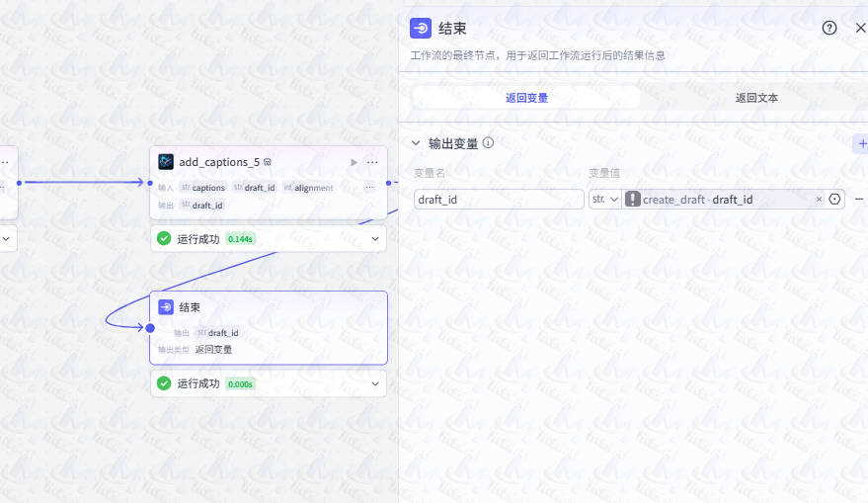Select the 结束 node icon on canvas
Image resolution: width=868 pixels, height=503 pixels.
coord(166,307)
